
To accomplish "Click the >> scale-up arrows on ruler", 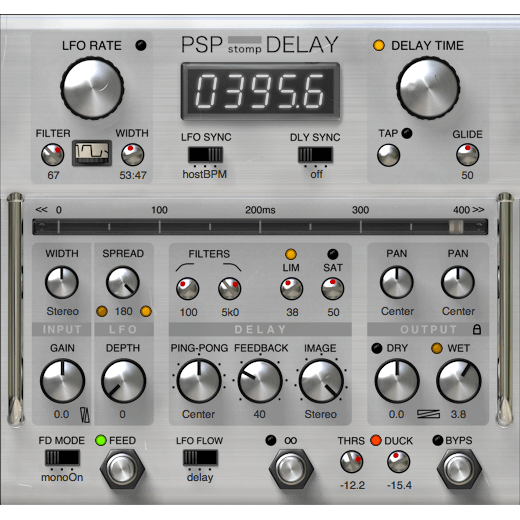I will (x=478, y=210).
